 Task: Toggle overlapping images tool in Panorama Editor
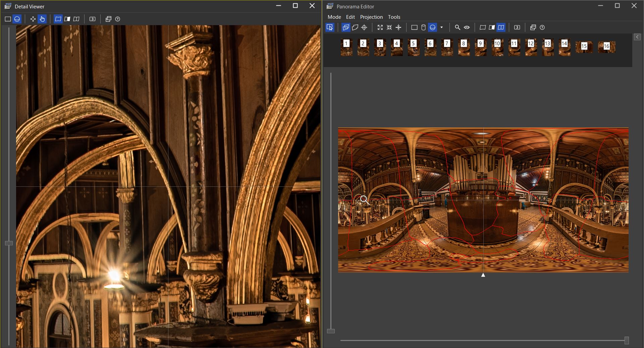(346, 27)
